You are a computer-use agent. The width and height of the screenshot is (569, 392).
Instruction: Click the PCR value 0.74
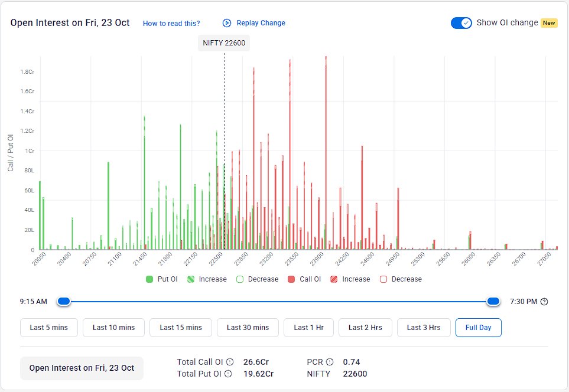(352, 362)
